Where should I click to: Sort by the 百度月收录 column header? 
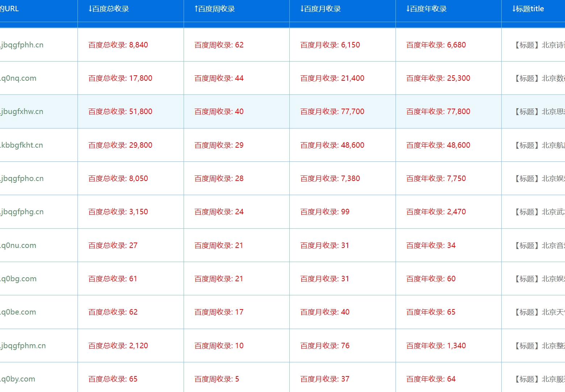(x=321, y=9)
